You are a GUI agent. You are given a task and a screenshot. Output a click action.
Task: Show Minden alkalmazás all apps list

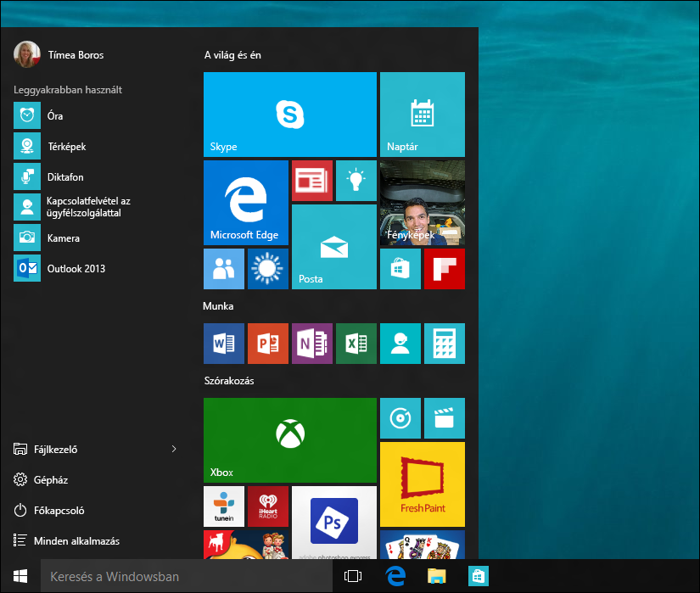(66, 540)
